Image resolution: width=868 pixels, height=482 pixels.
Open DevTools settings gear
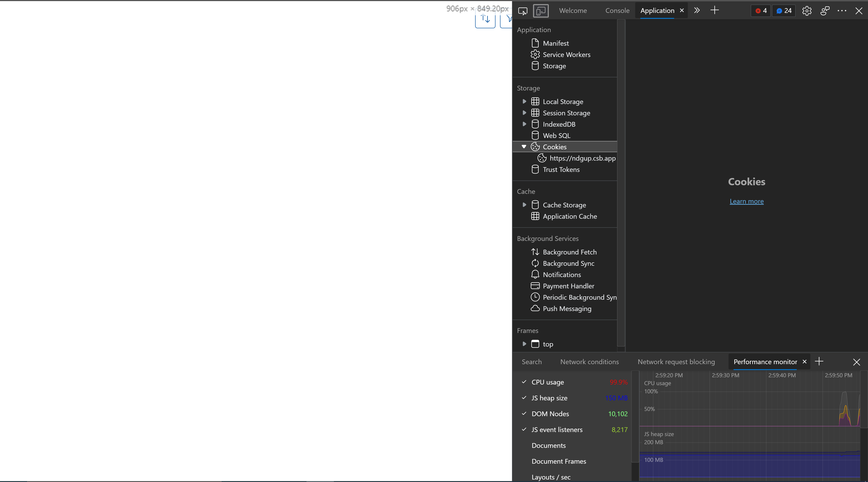pyautogui.click(x=807, y=11)
